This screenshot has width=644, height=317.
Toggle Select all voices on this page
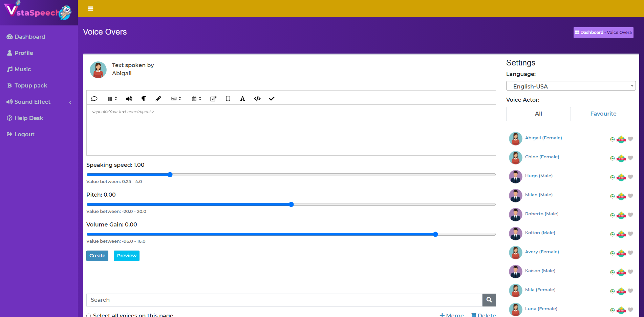[x=89, y=315]
